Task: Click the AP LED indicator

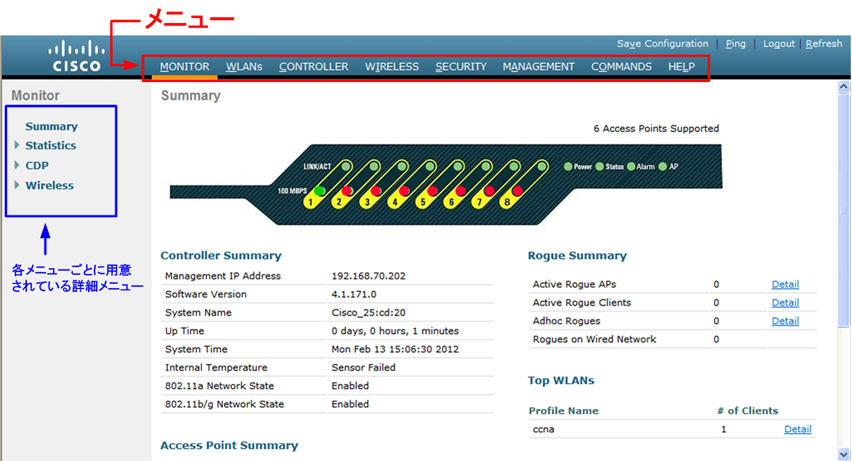Action: click(662, 167)
